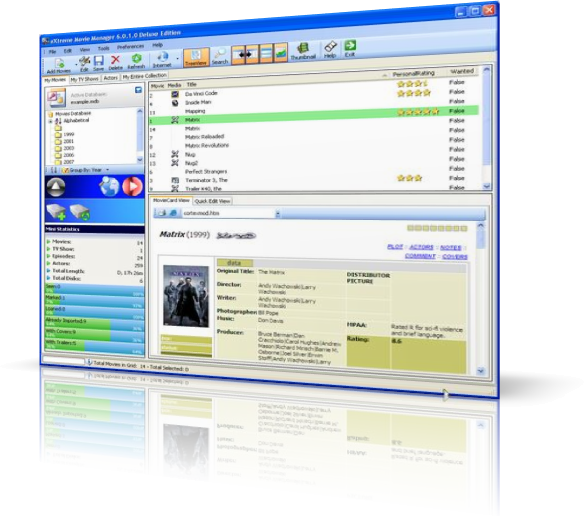Click the movie rating squares bar
The image size is (584, 516).
[x=437, y=228]
